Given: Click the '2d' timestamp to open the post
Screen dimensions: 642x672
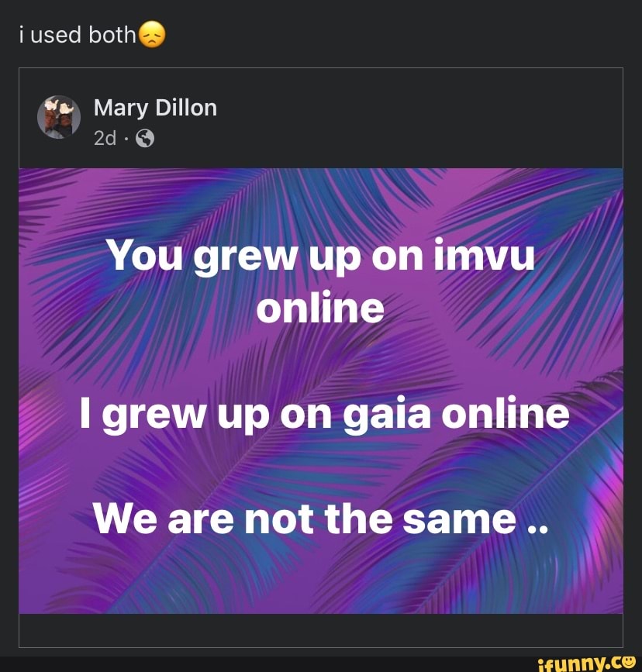Looking at the screenshot, I should 105,140.
